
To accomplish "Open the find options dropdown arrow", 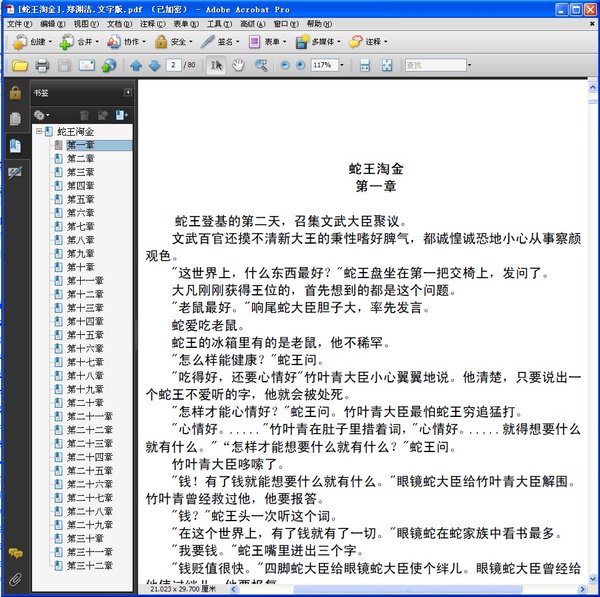I will coord(470,65).
